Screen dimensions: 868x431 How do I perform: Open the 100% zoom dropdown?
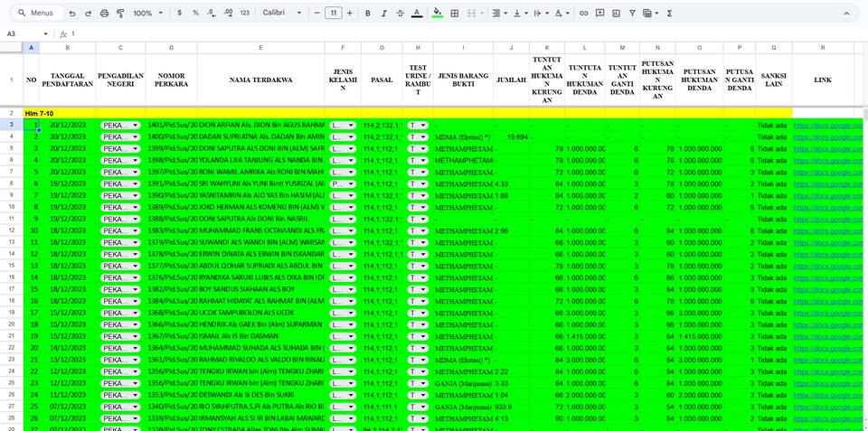click(x=147, y=13)
